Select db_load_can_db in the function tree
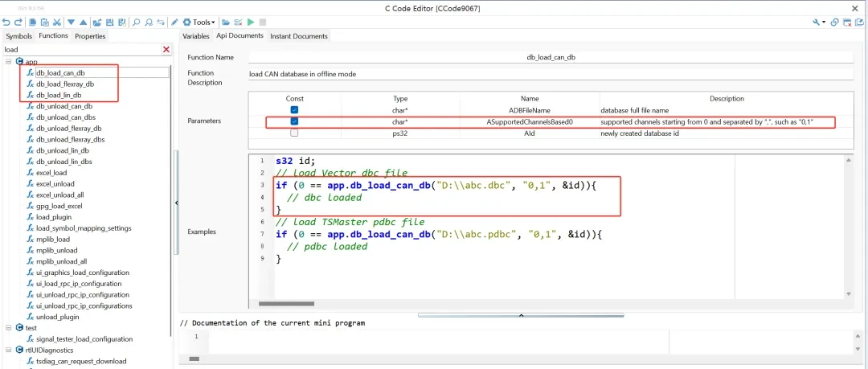Image resolution: width=868 pixels, height=369 pixels. 60,72
